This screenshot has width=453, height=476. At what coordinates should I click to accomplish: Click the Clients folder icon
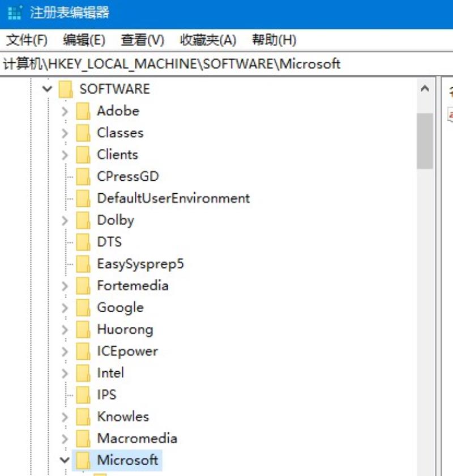point(83,155)
